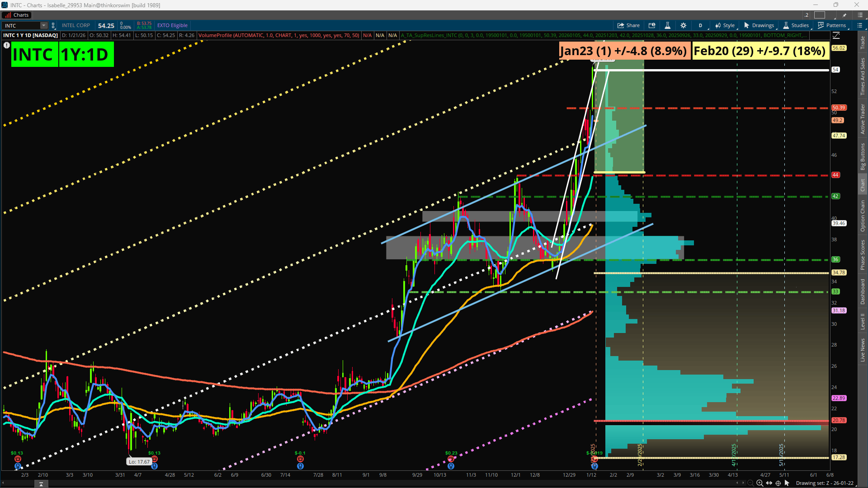The width and height of the screenshot is (868, 488).
Task: Click the price alert book icon
Action: 652,25
